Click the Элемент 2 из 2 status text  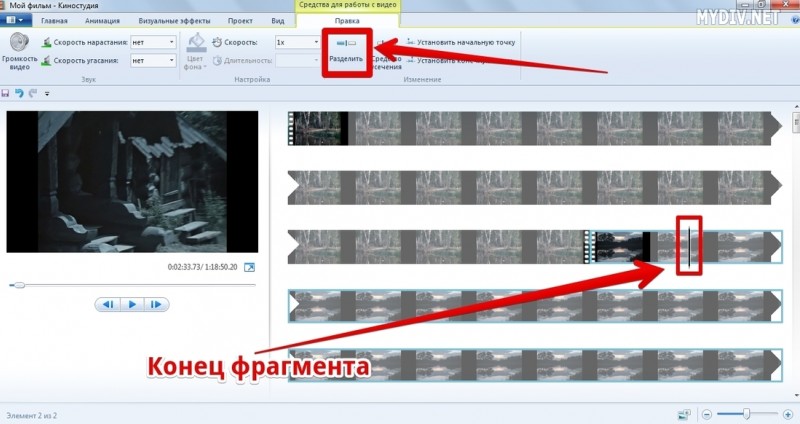click(32, 415)
